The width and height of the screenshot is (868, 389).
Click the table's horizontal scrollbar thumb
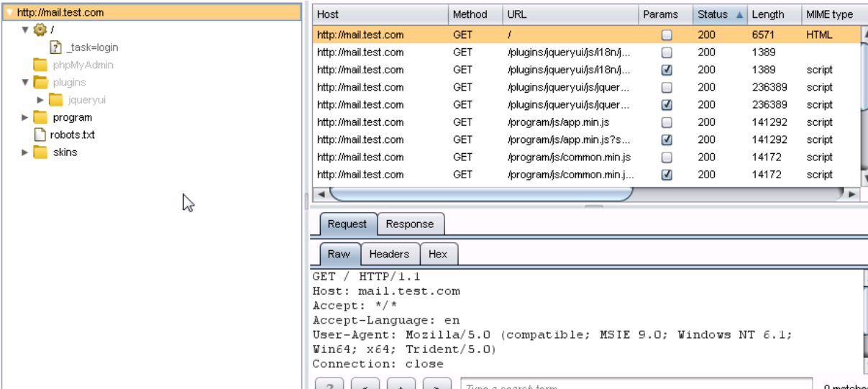point(480,194)
